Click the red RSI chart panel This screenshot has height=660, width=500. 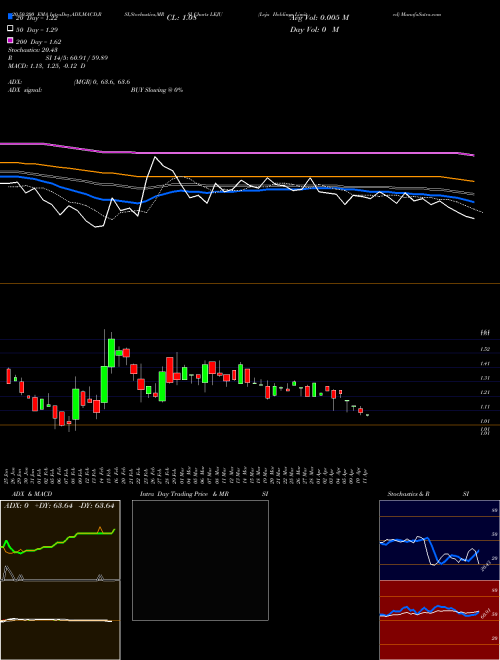pyautogui.click(x=439, y=620)
